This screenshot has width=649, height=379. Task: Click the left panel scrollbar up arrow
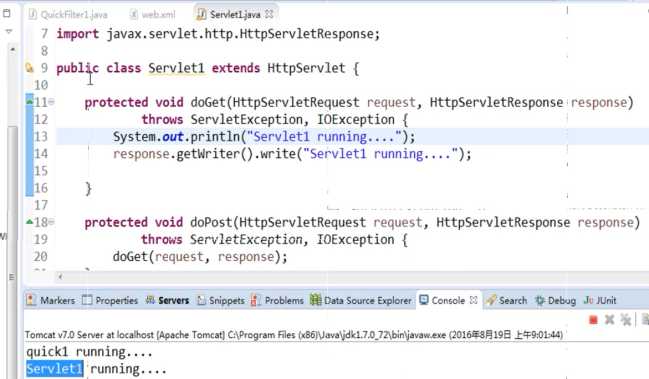[12, 50]
